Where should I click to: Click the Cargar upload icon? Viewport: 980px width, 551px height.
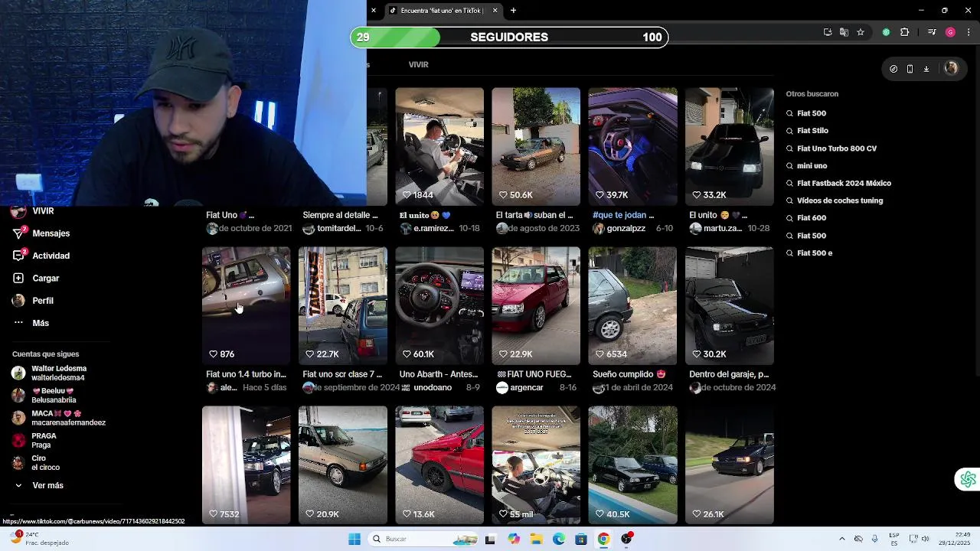[18, 278]
